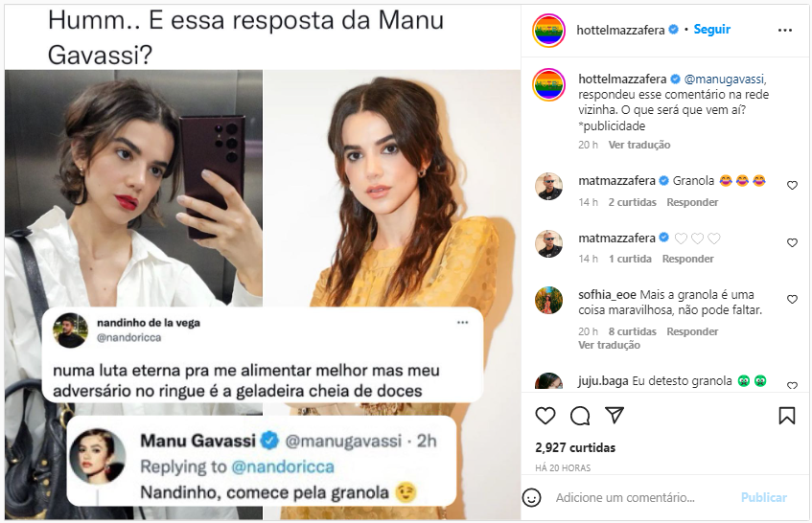Viewport: 812px width, 523px height.
Task: Open sofhia_eoe's avatar
Action: (548, 300)
